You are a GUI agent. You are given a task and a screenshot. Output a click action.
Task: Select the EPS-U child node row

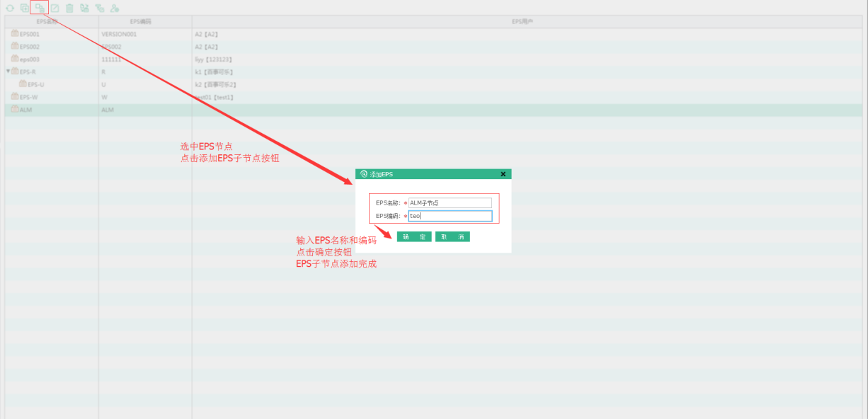click(x=36, y=84)
